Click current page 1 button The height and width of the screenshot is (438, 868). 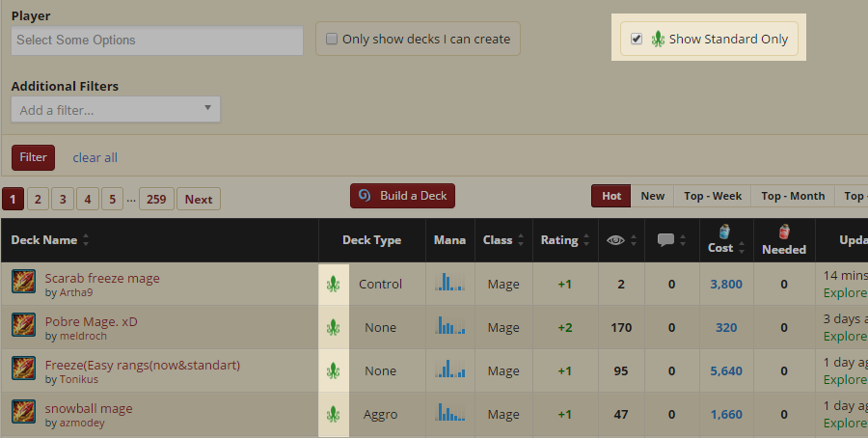pos(13,199)
